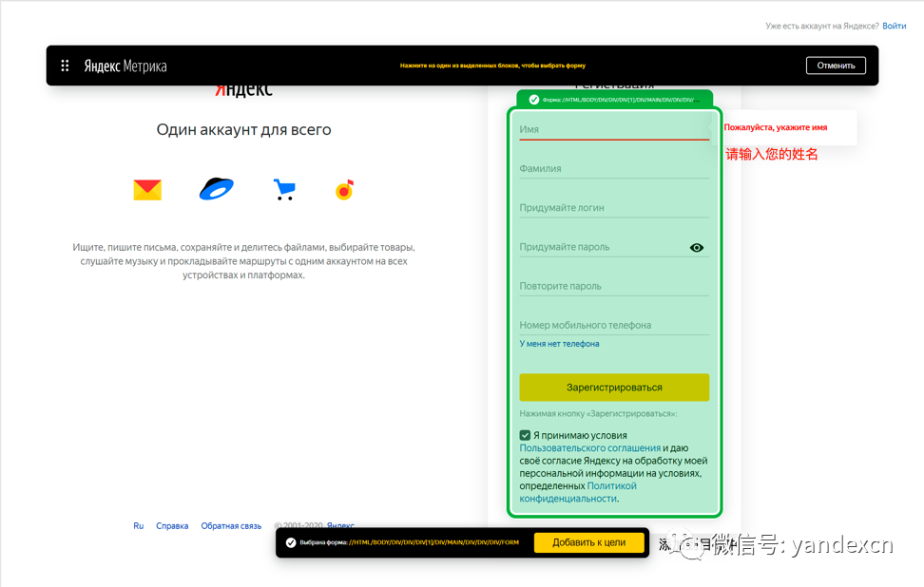Screen dimensions: 924x587
Task: Click the green form path tab label
Action: tap(621, 100)
